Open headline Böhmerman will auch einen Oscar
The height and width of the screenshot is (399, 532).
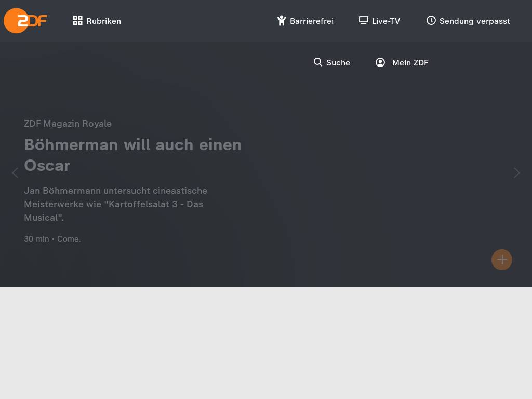pos(133,155)
